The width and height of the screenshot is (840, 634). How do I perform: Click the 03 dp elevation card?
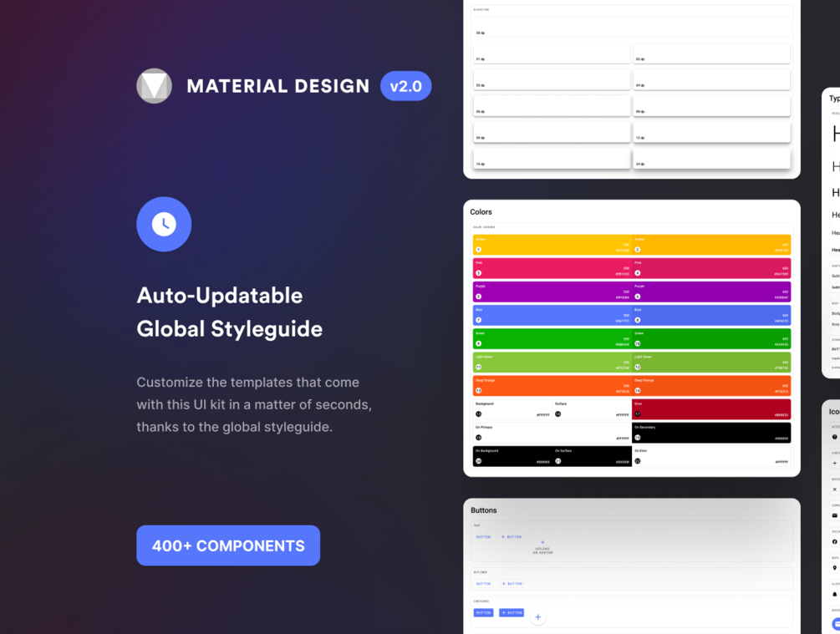pyautogui.click(x=552, y=80)
